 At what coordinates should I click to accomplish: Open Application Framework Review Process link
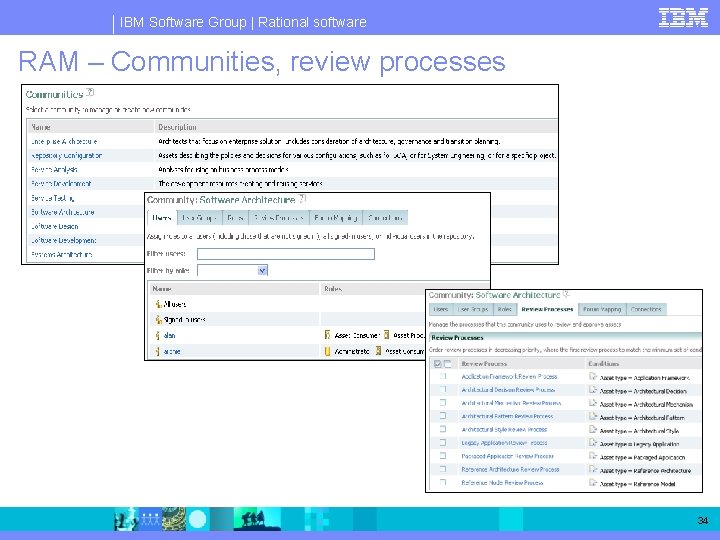[509, 377]
